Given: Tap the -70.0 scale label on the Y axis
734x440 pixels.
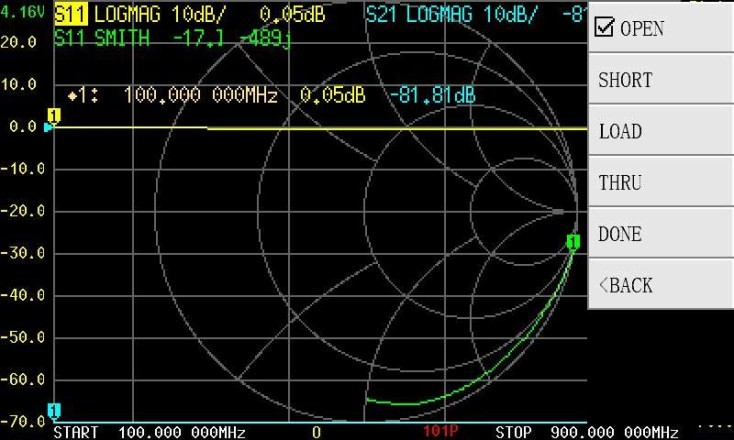Looking at the screenshot, I should 22,421.
